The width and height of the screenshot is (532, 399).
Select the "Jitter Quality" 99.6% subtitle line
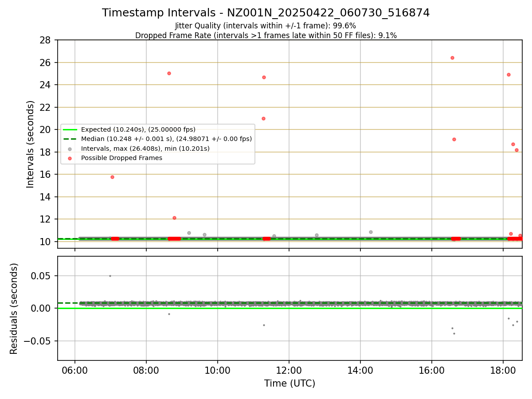tap(266, 26)
